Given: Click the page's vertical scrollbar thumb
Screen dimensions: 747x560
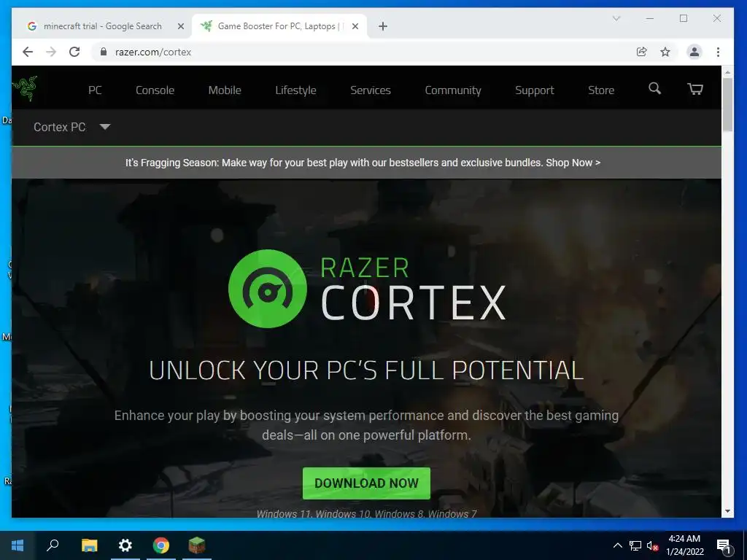Looking at the screenshot, I should pos(727,104).
